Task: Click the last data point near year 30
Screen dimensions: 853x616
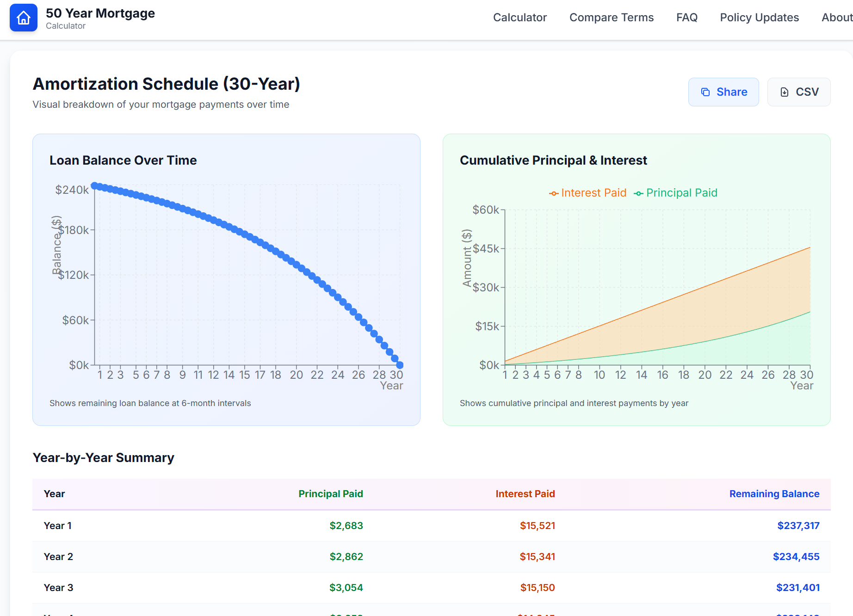Action: 400,365
